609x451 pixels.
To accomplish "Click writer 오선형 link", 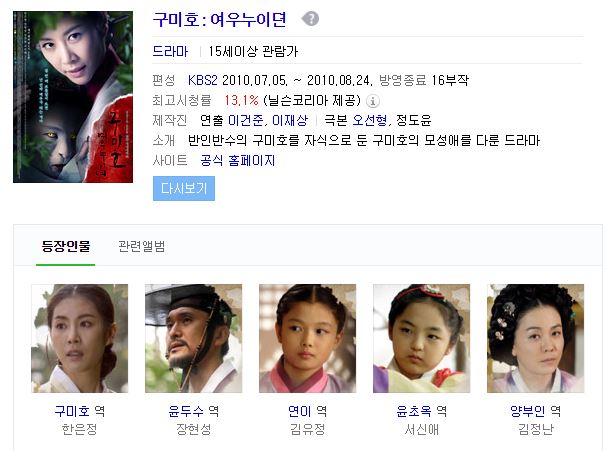I will click(x=370, y=120).
